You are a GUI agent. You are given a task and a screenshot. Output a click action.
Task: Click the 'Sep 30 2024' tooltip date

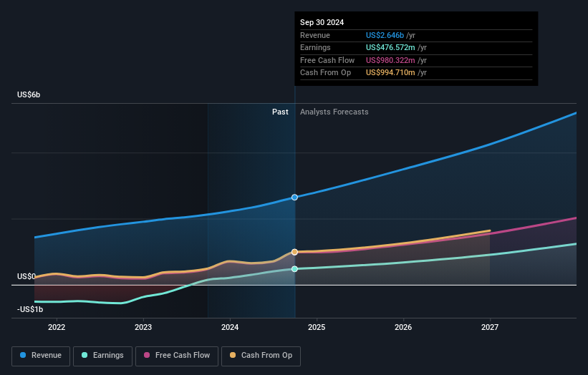click(322, 22)
